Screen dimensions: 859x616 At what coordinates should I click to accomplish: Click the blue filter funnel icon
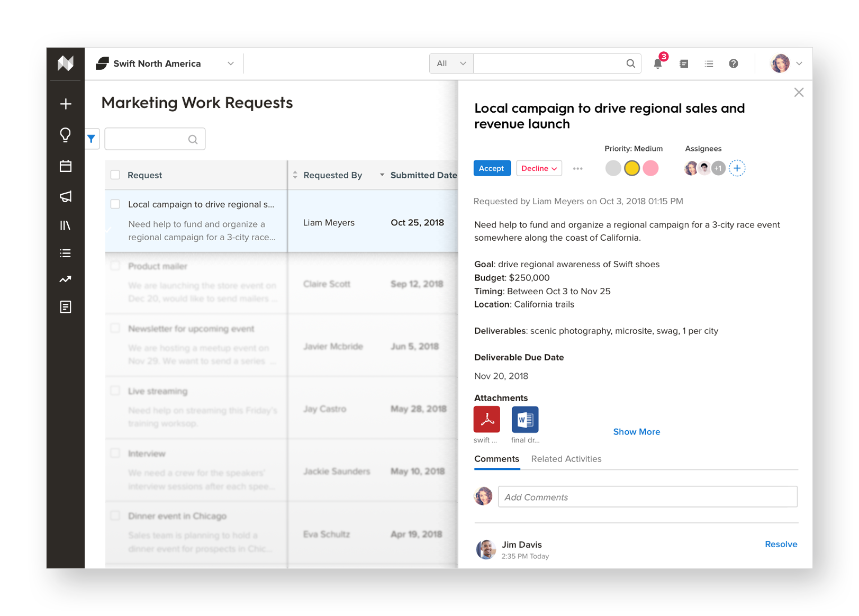coord(92,139)
